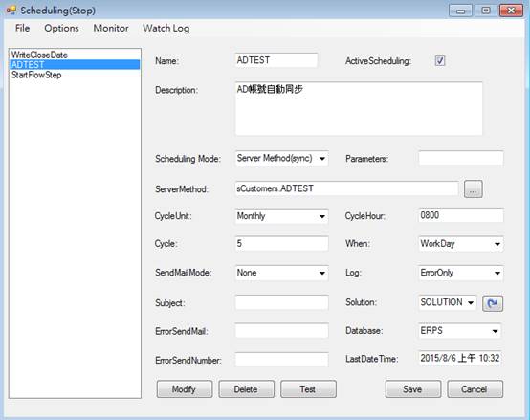Click the Save button
This screenshot has height=420, width=530.
(x=413, y=389)
